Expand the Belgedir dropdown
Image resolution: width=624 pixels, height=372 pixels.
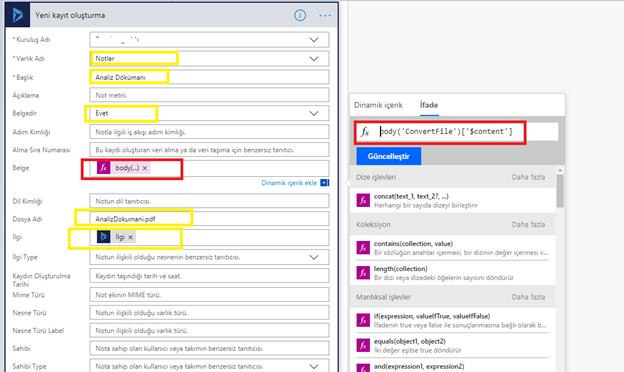point(314,113)
